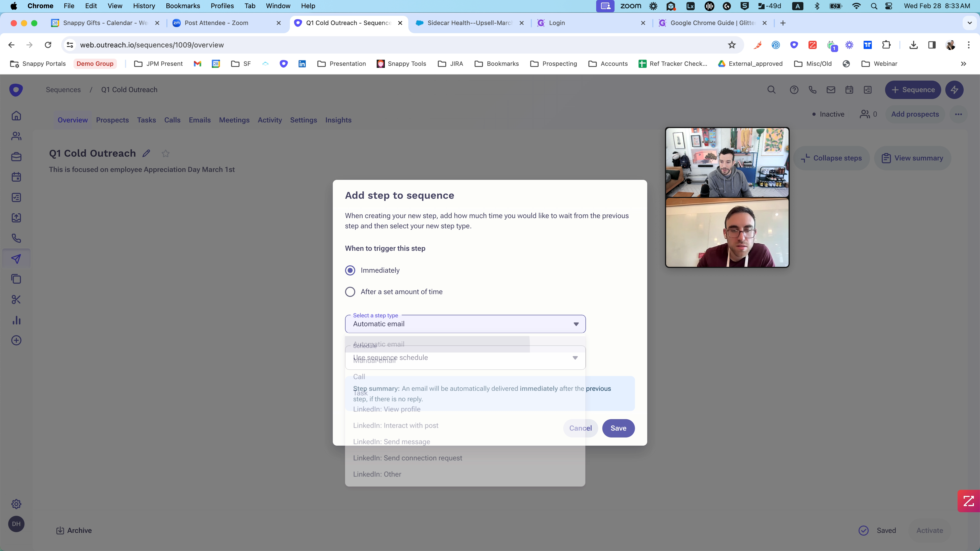The width and height of the screenshot is (980, 551).
Task: Choose LinkedIn: View profile option
Action: tap(465, 409)
